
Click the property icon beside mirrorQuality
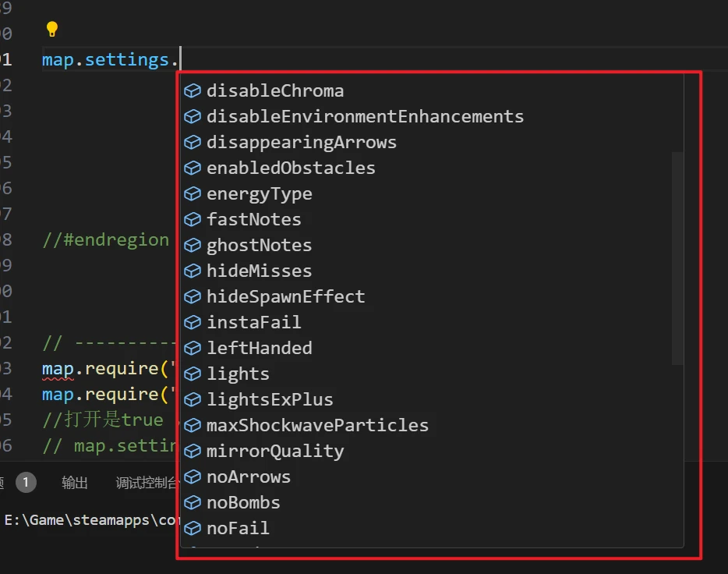pyautogui.click(x=193, y=452)
